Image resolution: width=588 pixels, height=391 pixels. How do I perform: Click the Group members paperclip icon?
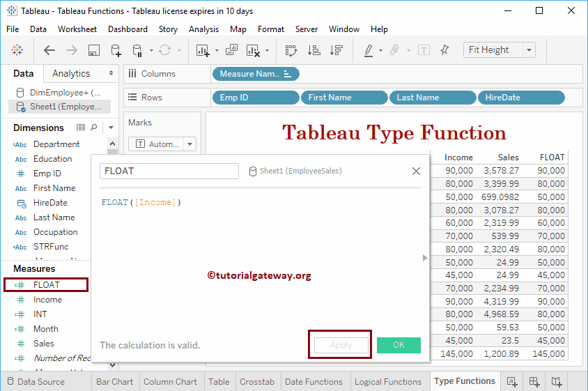point(394,50)
